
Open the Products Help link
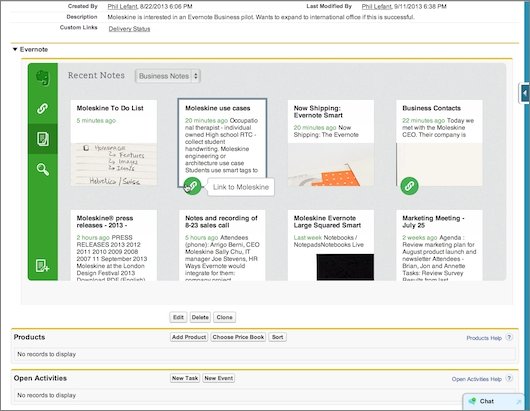click(484, 338)
